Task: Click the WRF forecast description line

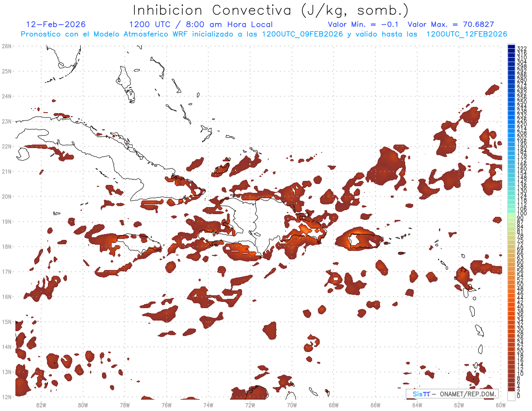Action: point(264,34)
